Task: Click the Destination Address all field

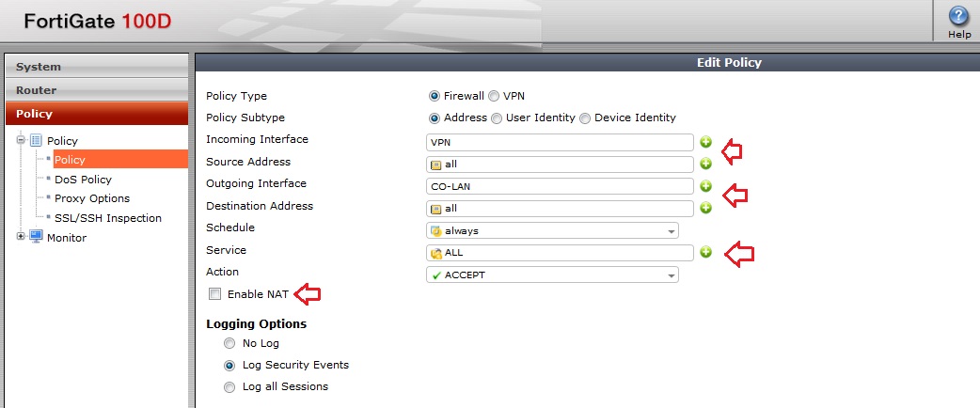Action: click(560, 209)
